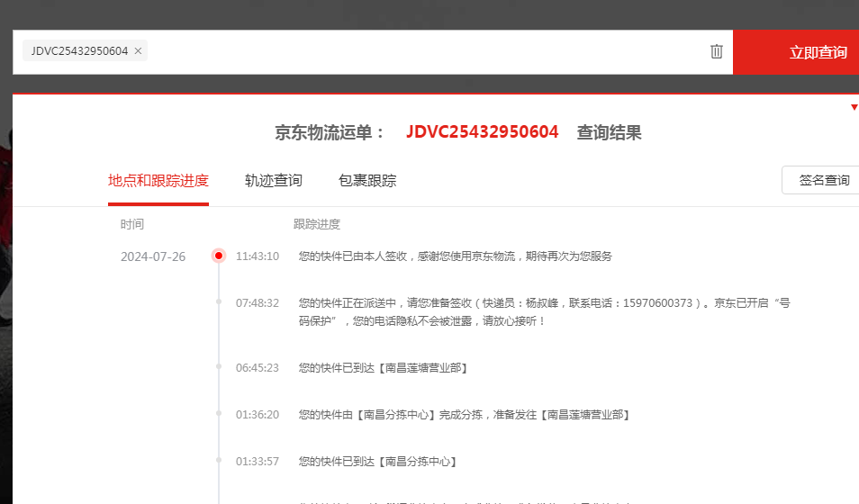Viewport: 859px width, 504px height.
Task: Open the 包裹跟踪 tab
Action: (x=367, y=181)
